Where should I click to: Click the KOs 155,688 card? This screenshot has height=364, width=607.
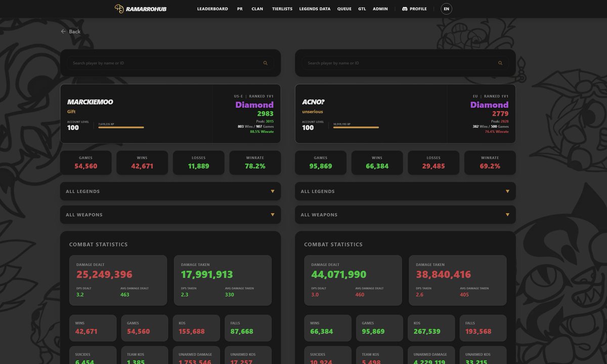pos(196,328)
